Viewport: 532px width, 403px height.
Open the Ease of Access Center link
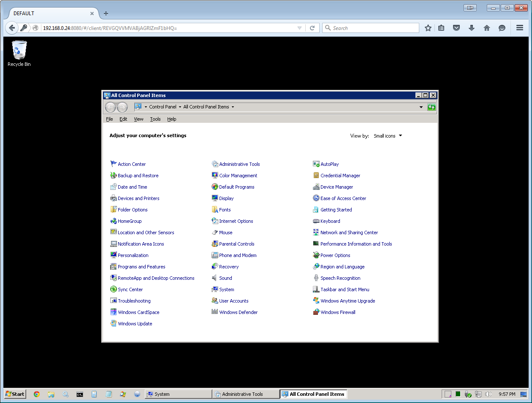pos(343,198)
